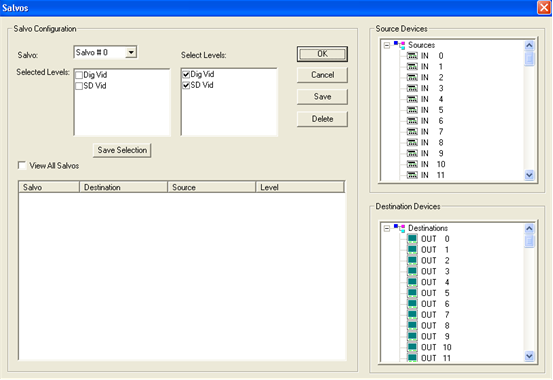The image size is (553, 380).
Task: Click the IN 1 source device icon
Action: (412, 67)
